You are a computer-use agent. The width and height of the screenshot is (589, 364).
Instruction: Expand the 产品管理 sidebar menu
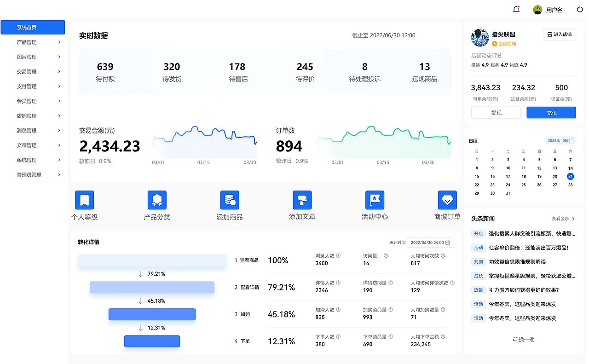(32, 42)
